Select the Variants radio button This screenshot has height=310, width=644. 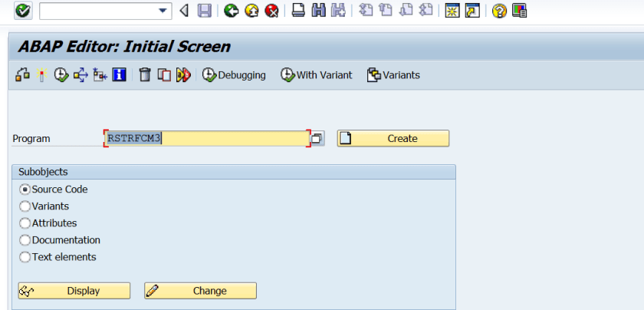point(25,206)
